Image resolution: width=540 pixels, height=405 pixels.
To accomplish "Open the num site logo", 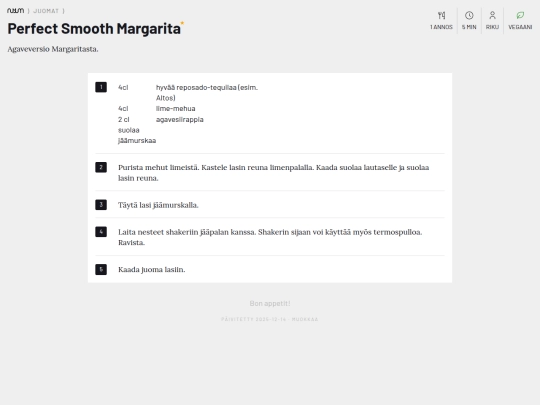I will tap(15, 11).
